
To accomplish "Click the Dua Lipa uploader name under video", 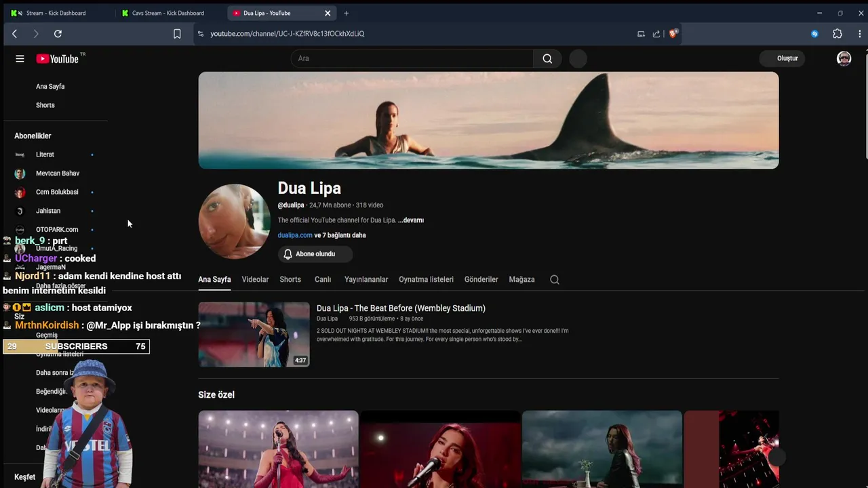I will [x=327, y=319].
